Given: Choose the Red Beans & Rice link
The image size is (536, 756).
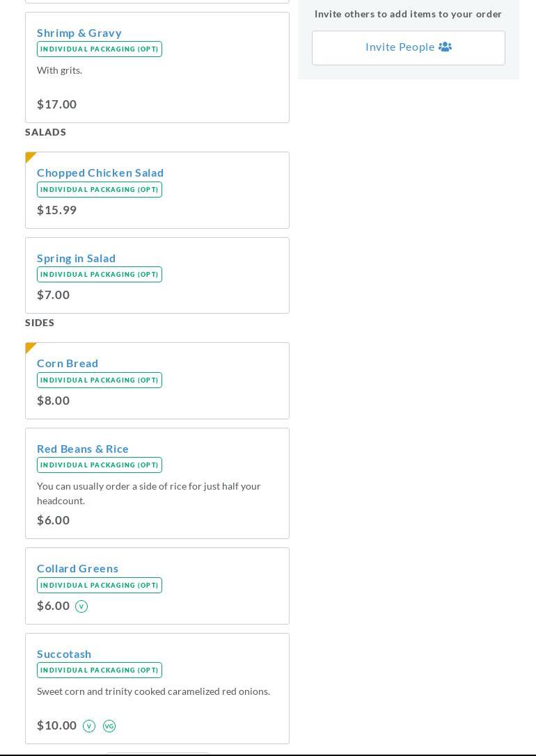Looking at the screenshot, I should pyautogui.click(x=83, y=449).
